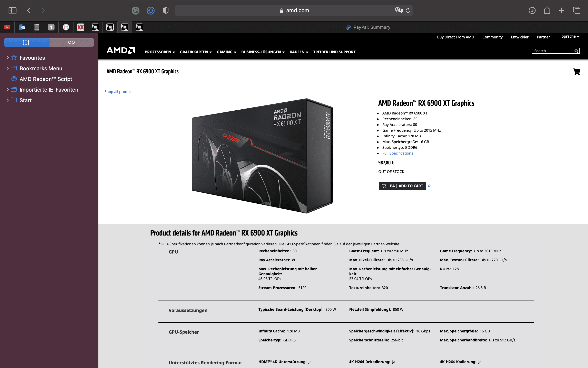Click the Stream-Prozessoren: 5120 spec
588x368 pixels.
282,288
